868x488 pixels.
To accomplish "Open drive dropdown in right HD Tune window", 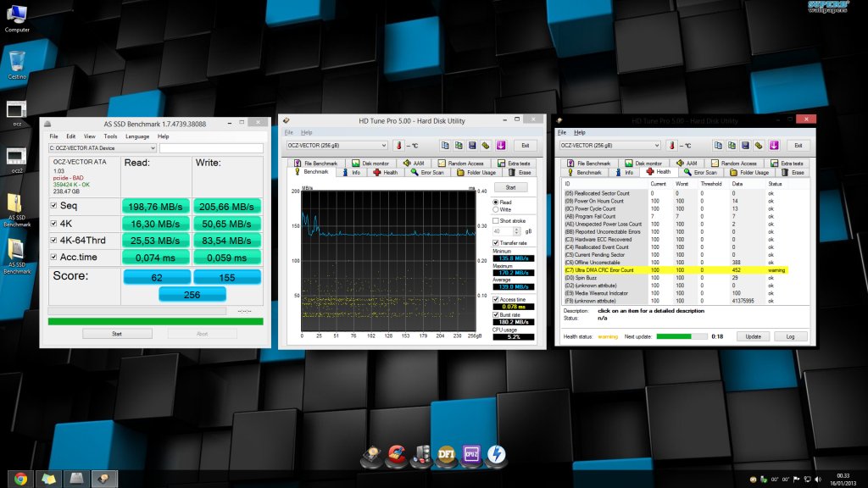I will tap(609, 146).
